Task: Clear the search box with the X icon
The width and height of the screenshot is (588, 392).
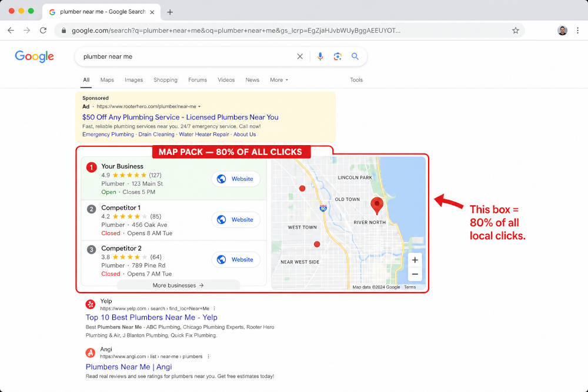Action: tap(300, 56)
